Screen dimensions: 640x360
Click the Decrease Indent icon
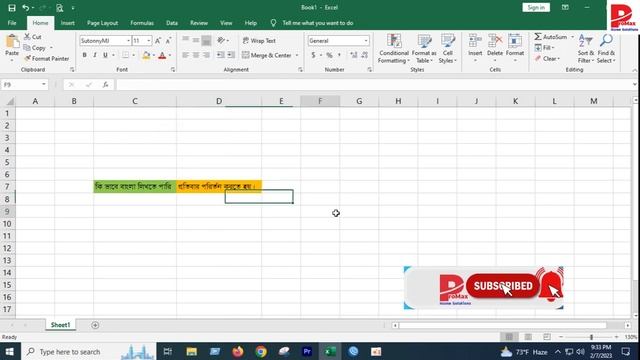(x=220, y=55)
